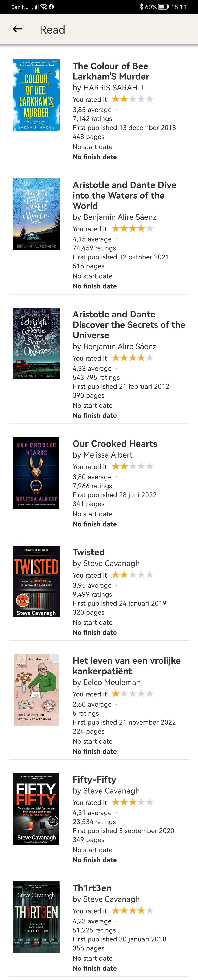Image resolution: width=198 pixels, height=980 pixels.
Task: Change star rating of Colour of Bee Larkham
Action: click(x=132, y=99)
